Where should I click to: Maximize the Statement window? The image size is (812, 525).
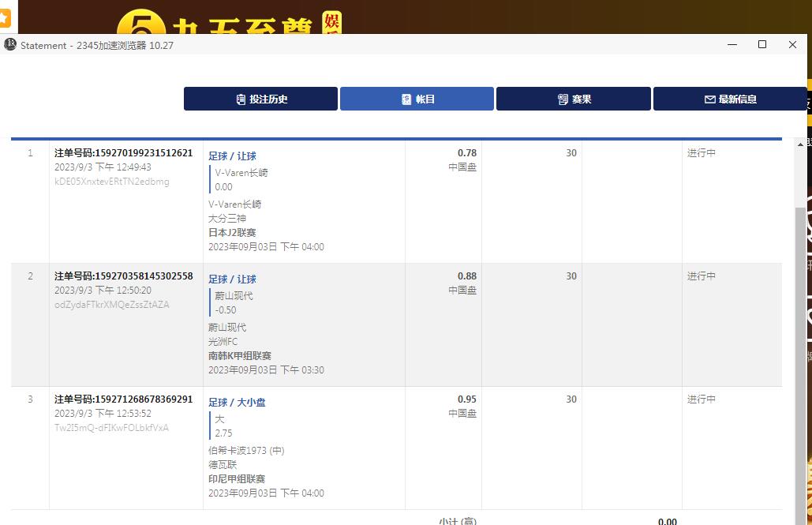762,44
